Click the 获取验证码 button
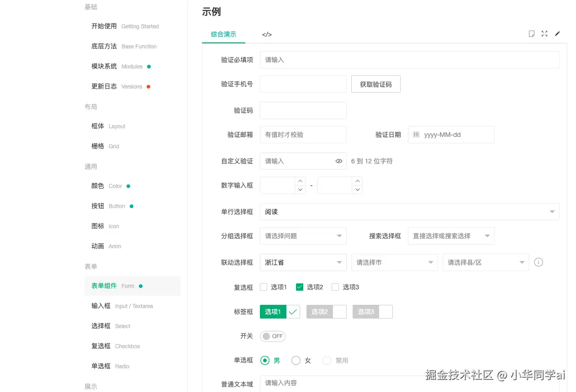This screenshot has height=392, width=576. [376, 84]
